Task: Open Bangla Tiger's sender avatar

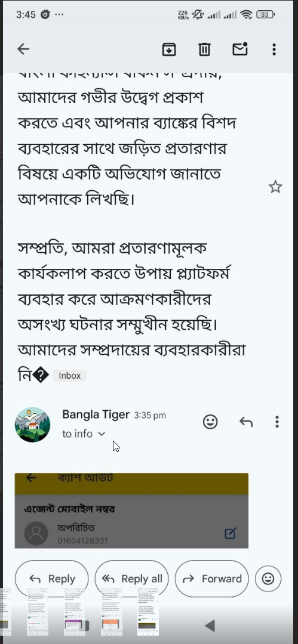Action: [x=32, y=425]
